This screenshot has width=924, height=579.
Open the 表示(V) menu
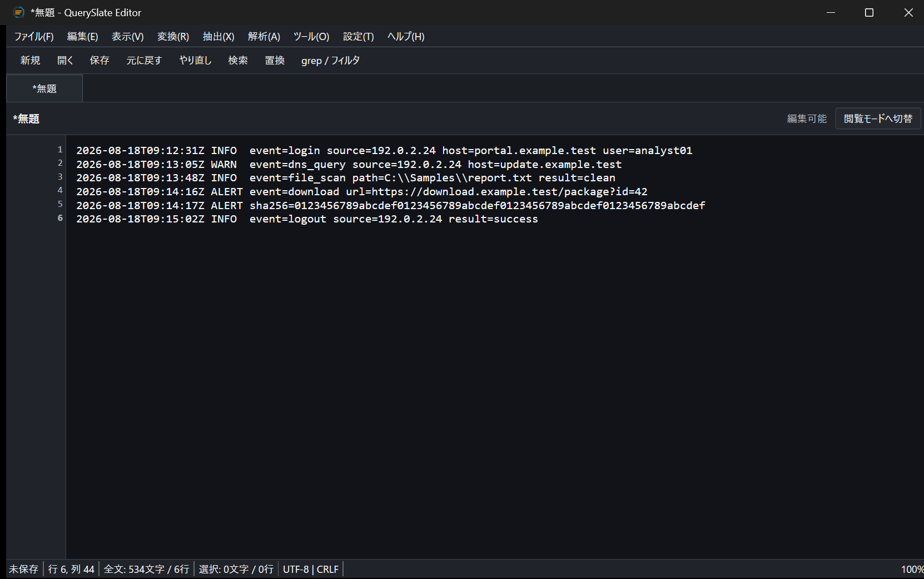128,37
